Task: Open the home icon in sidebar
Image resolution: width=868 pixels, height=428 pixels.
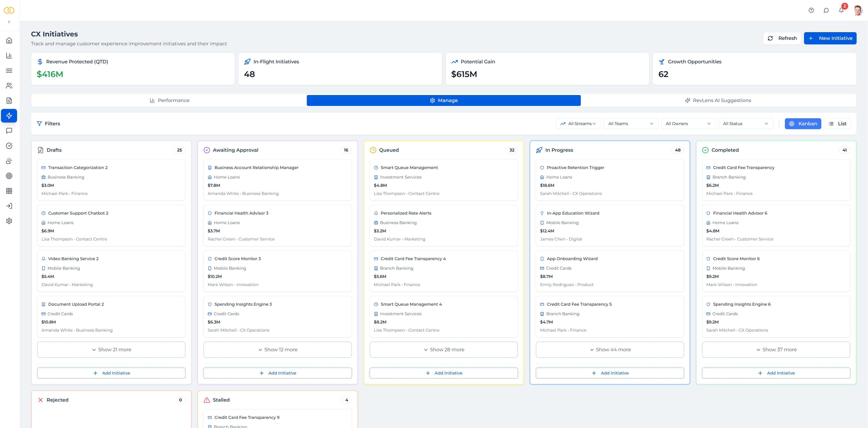Action: coord(9,41)
